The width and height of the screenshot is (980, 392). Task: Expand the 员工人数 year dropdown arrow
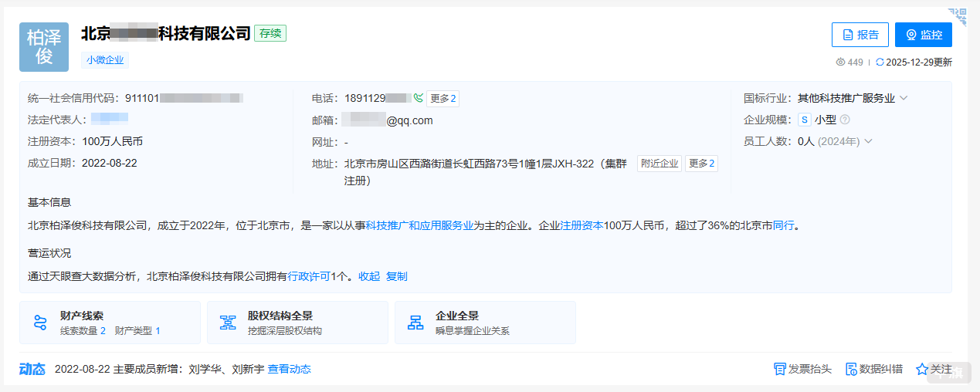click(x=868, y=141)
